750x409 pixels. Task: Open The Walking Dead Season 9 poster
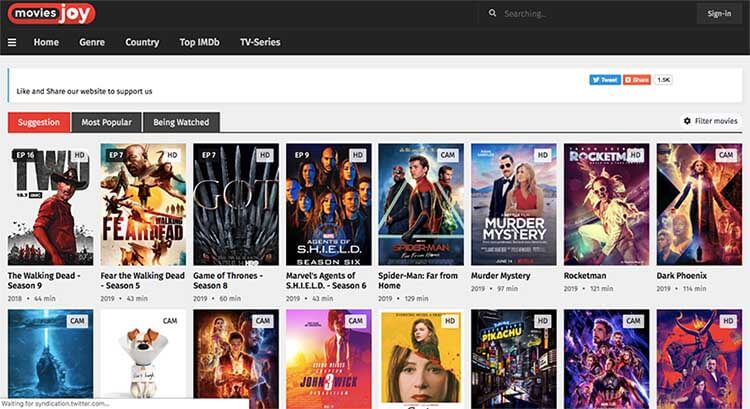point(50,204)
